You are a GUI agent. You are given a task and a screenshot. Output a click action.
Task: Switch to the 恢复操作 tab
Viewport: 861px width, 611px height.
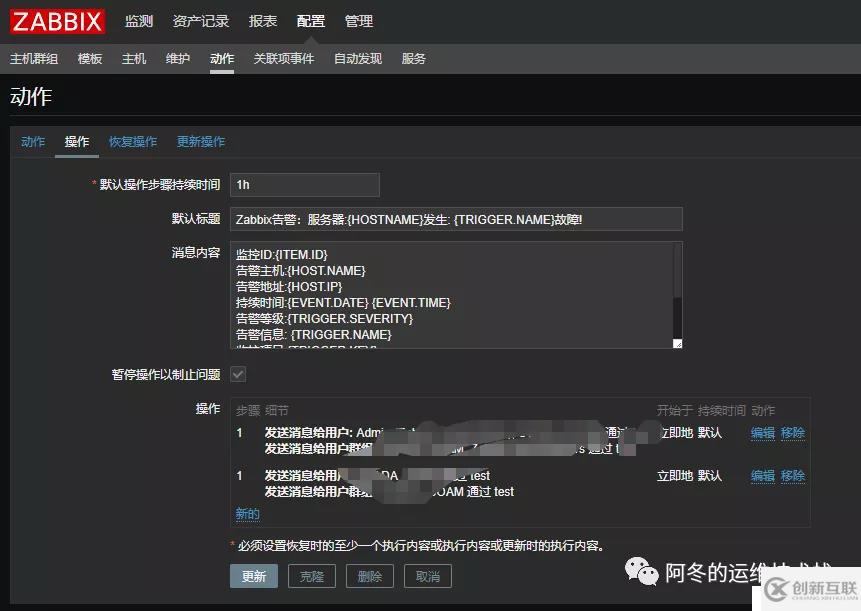pos(133,142)
